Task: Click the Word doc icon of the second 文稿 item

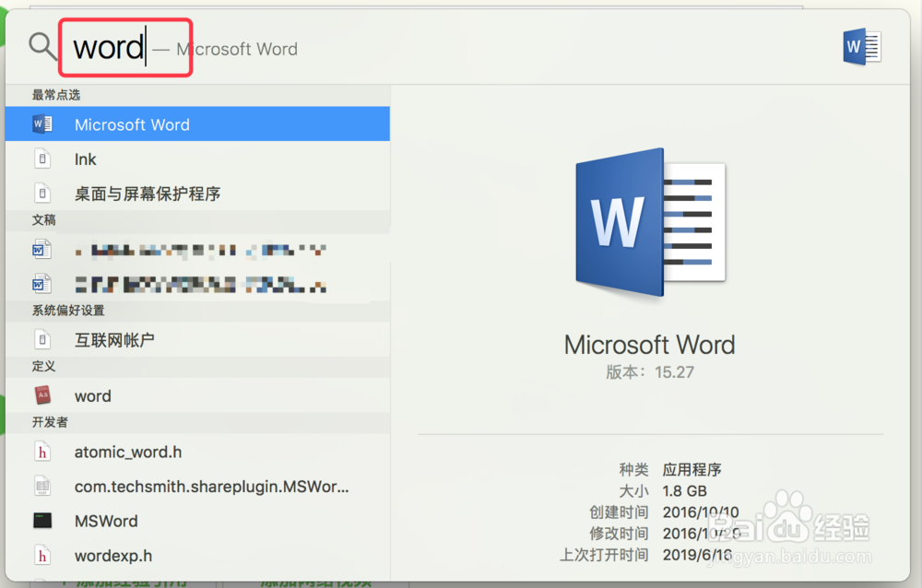Action: [x=41, y=285]
